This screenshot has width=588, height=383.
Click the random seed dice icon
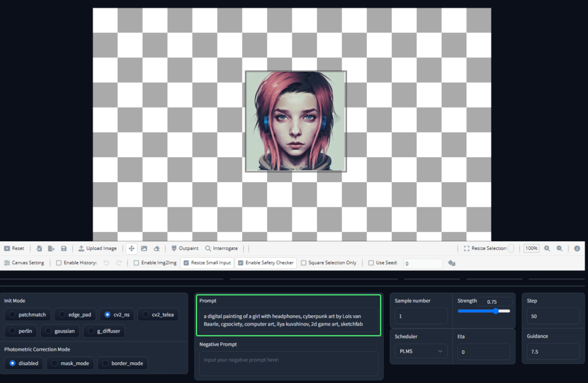click(451, 262)
